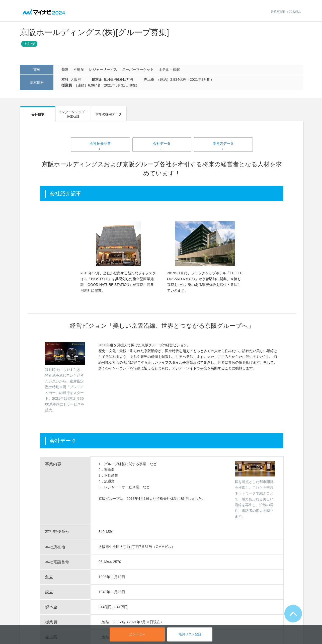This screenshot has width=322, height=644.
Task: Click the 4．流通業 list item
Action: pyautogui.click(x=107, y=481)
